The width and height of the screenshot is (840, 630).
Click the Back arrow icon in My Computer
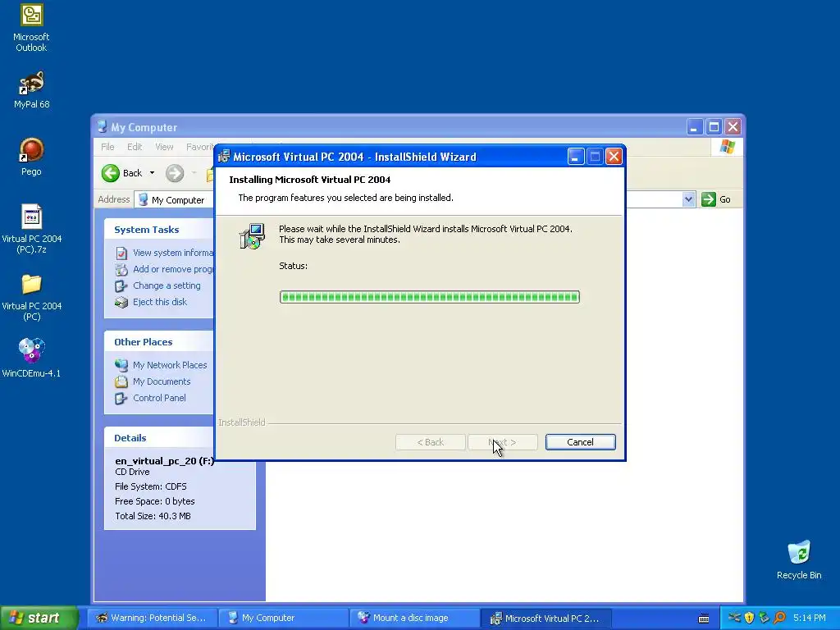point(111,173)
